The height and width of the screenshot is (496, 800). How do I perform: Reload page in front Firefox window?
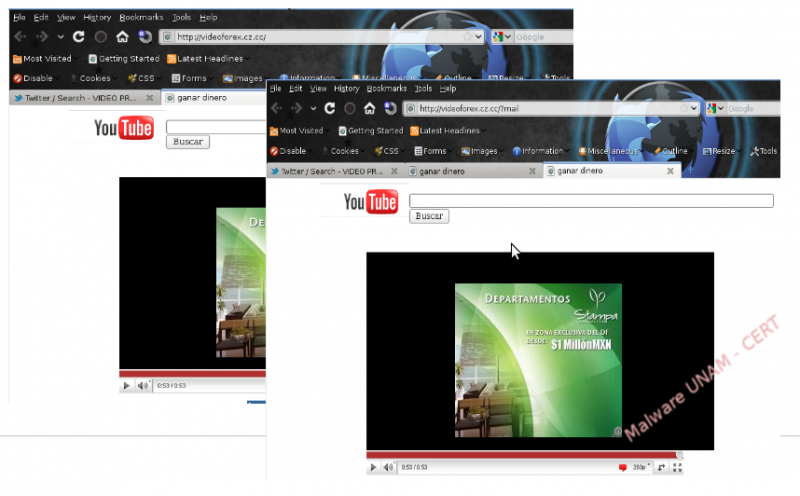tap(330, 108)
